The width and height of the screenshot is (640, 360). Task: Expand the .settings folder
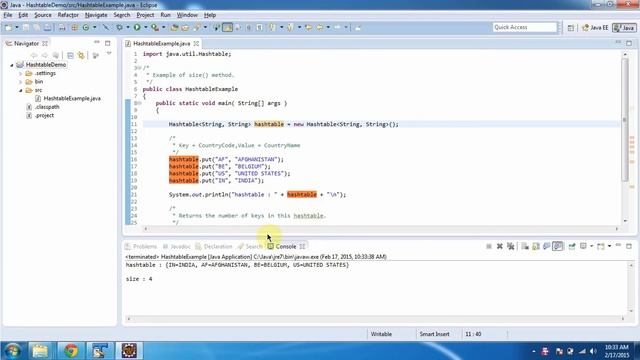coord(20,73)
